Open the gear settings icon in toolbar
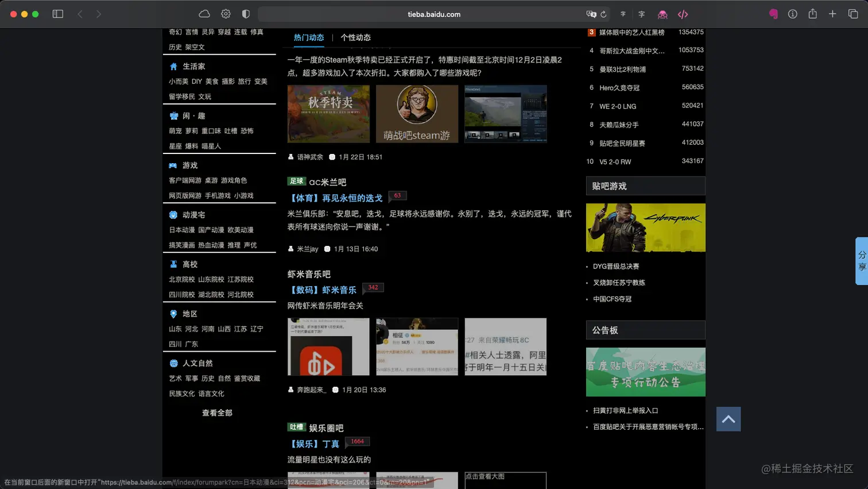 point(226,14)
